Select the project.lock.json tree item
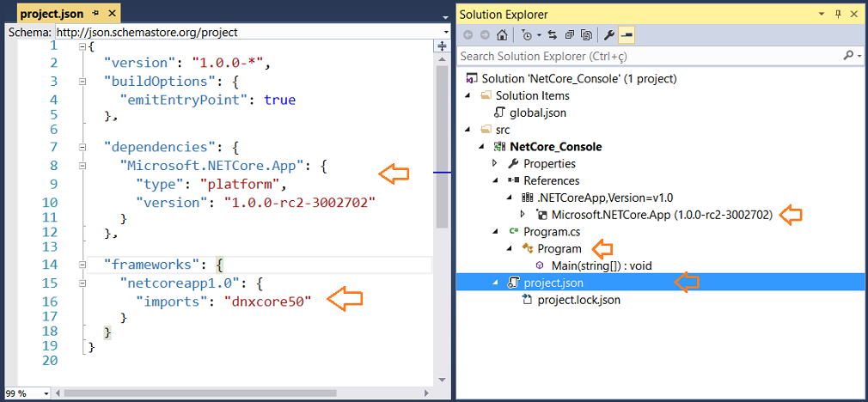 578,301
